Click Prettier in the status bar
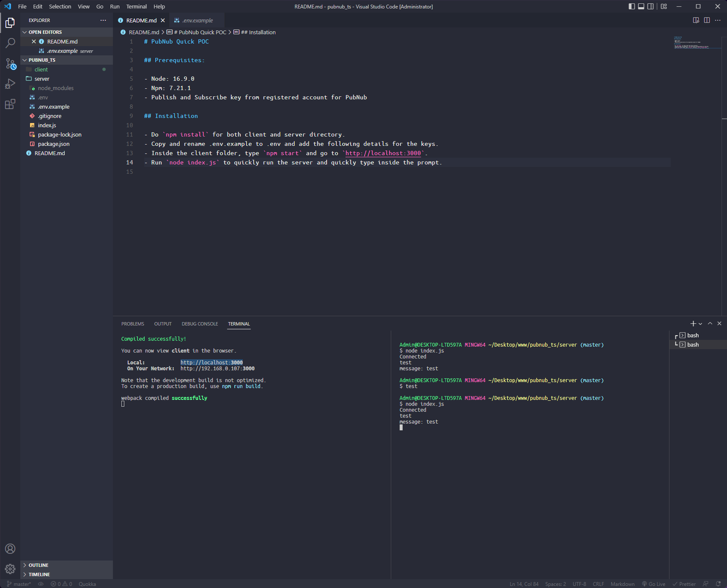 (x=684, y=584)
